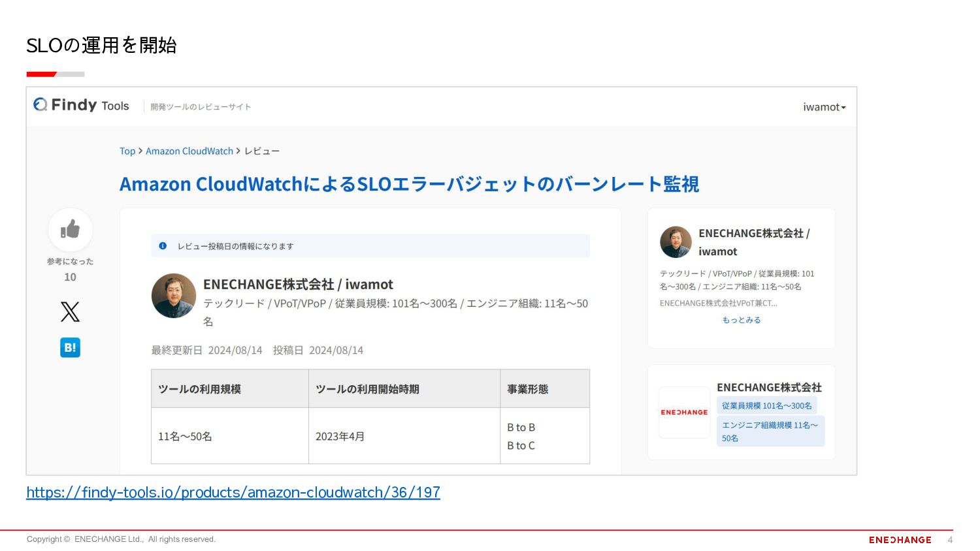Click the '最終更新日 2024/08/14' date text
Viewport: 980px width, 551px height.
[206, 350]
